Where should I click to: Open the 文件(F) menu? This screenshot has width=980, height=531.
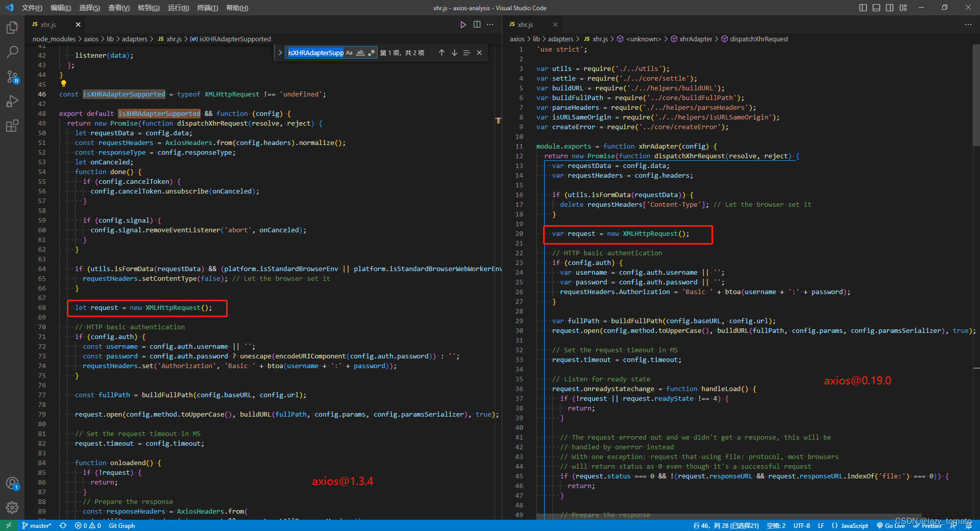(32, 8)
